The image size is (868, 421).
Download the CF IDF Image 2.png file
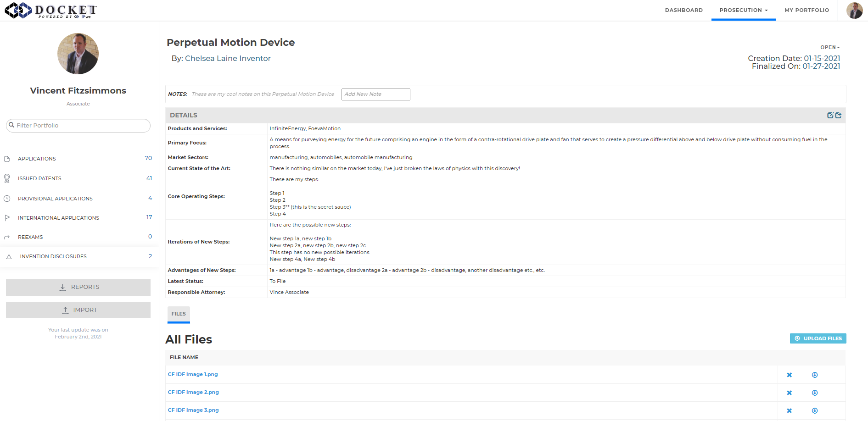pos(815,393)
